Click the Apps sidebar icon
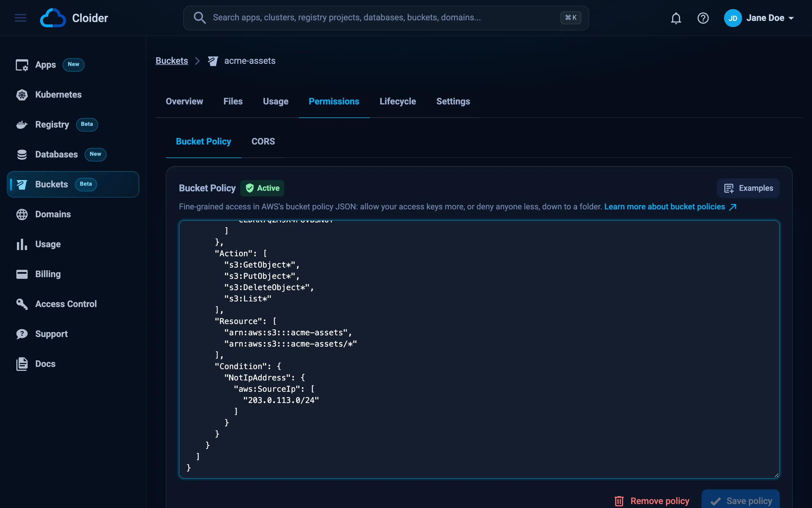812x508 pixels. click(x=22, y=65)
